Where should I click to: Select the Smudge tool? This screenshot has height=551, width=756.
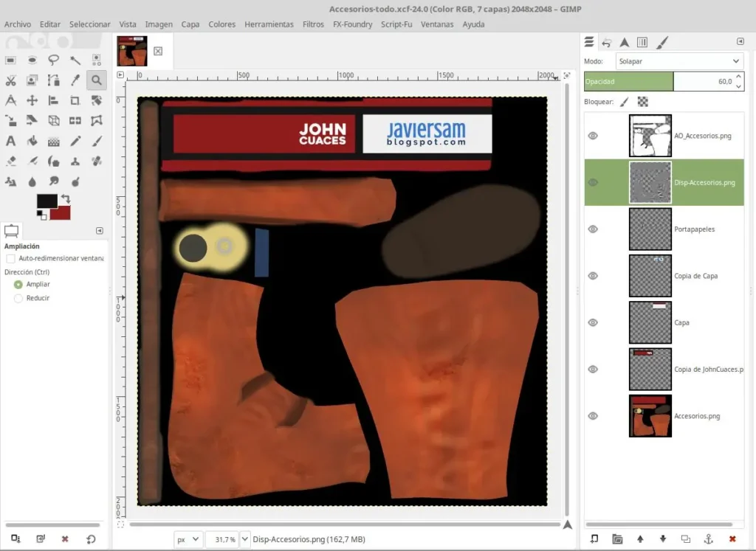click(53, 181)
